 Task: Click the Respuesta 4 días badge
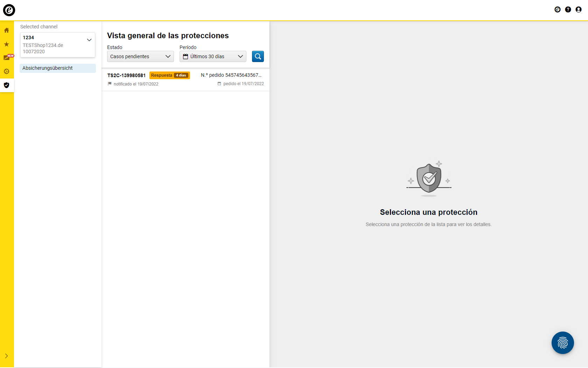click(169, 75)
